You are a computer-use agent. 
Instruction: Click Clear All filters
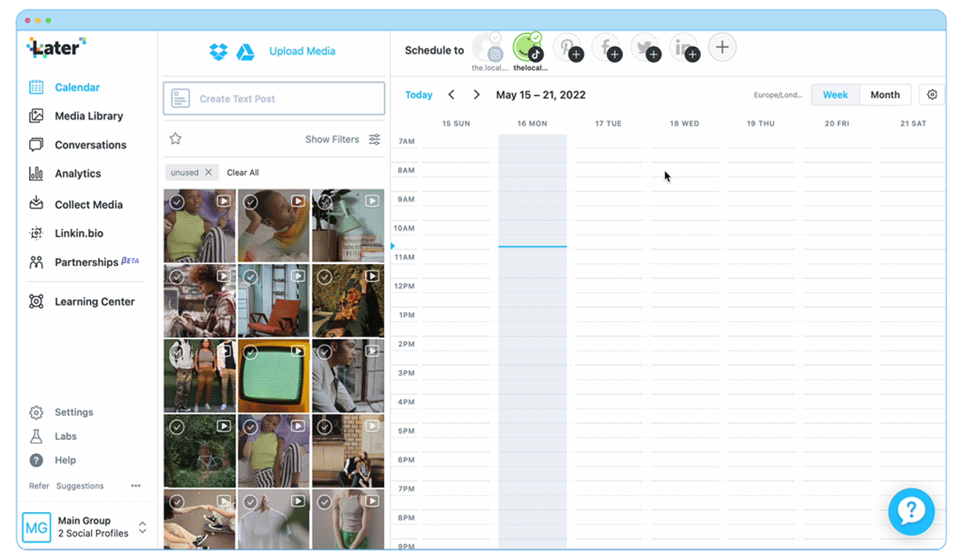point(243,172)
